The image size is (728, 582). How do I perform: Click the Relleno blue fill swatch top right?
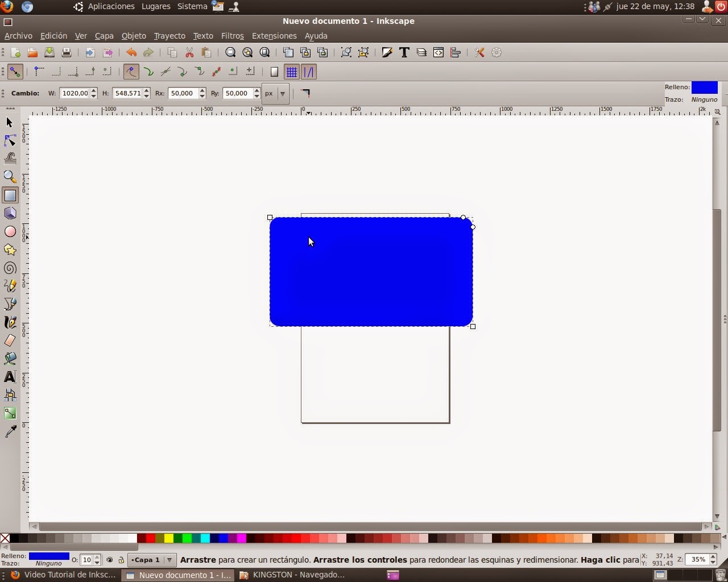(704, 87)
